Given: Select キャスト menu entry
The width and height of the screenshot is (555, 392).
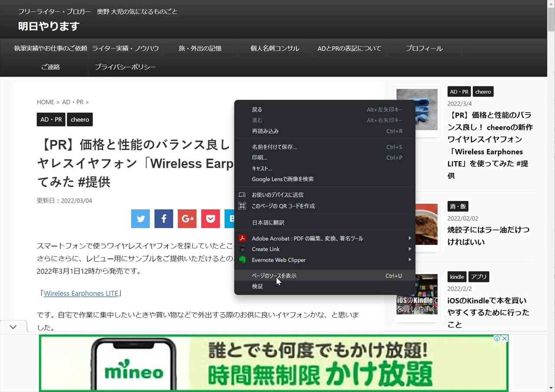Looking at the screenshot, I should click(x=325, y=168).
